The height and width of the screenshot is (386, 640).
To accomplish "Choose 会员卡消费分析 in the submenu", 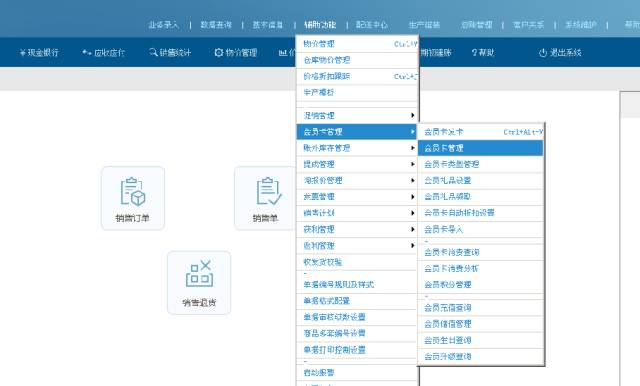I will point(481,268).
